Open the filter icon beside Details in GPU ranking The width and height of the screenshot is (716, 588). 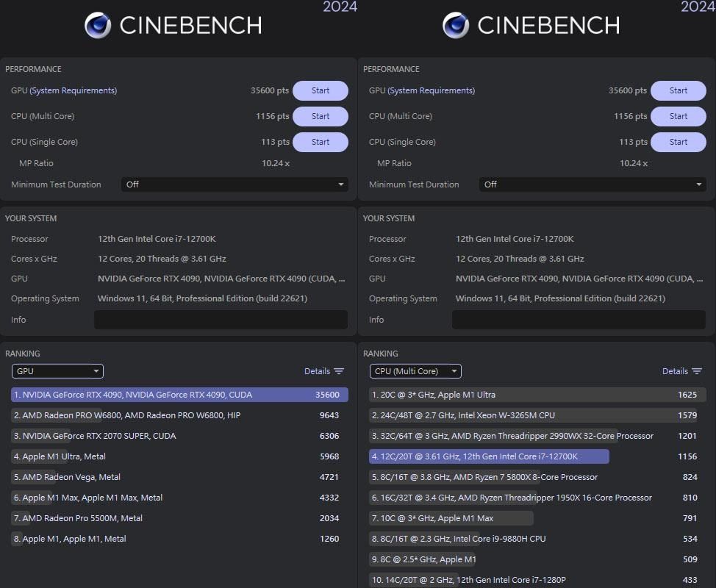[340, 371]
